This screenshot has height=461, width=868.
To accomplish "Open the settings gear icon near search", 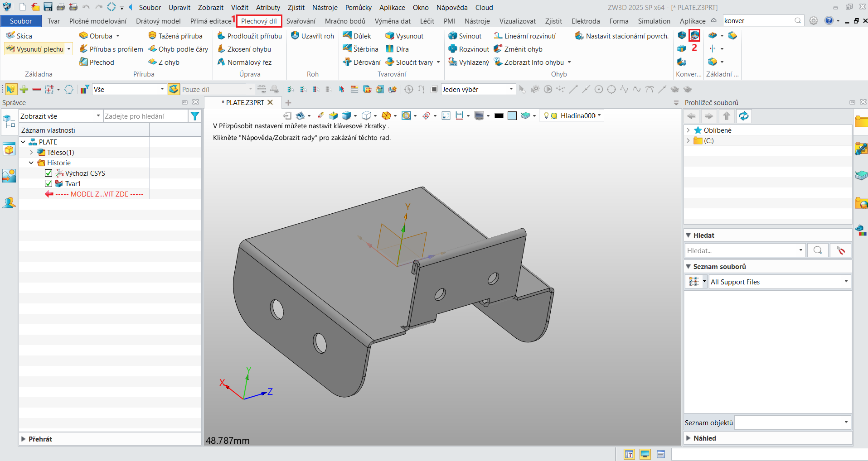I will click(x=814, y=21).
